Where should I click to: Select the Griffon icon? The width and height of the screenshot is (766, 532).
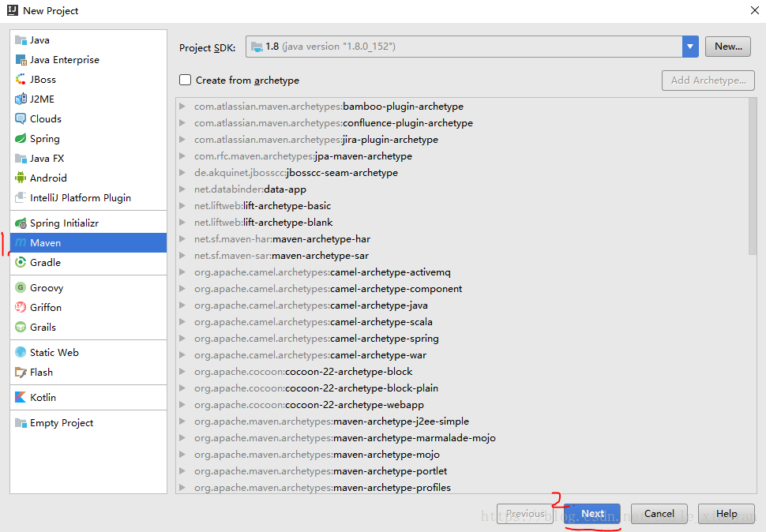tap(21, 307)
